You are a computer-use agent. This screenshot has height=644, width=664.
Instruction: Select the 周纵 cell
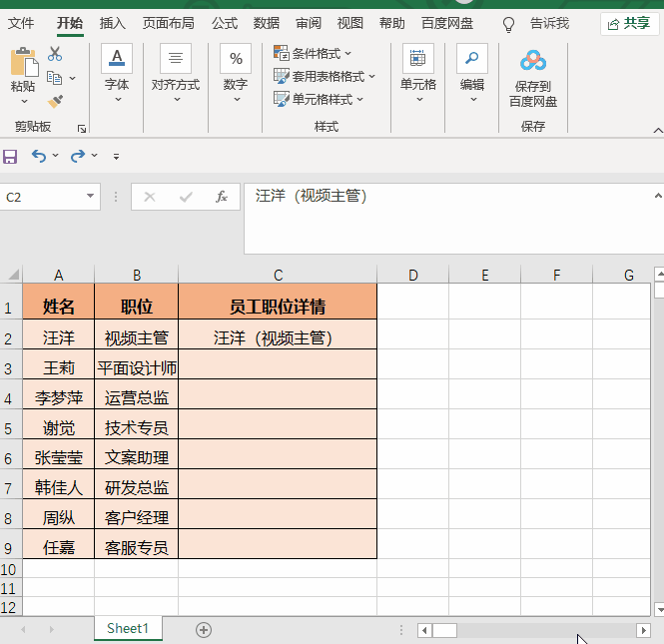point(59,514)
